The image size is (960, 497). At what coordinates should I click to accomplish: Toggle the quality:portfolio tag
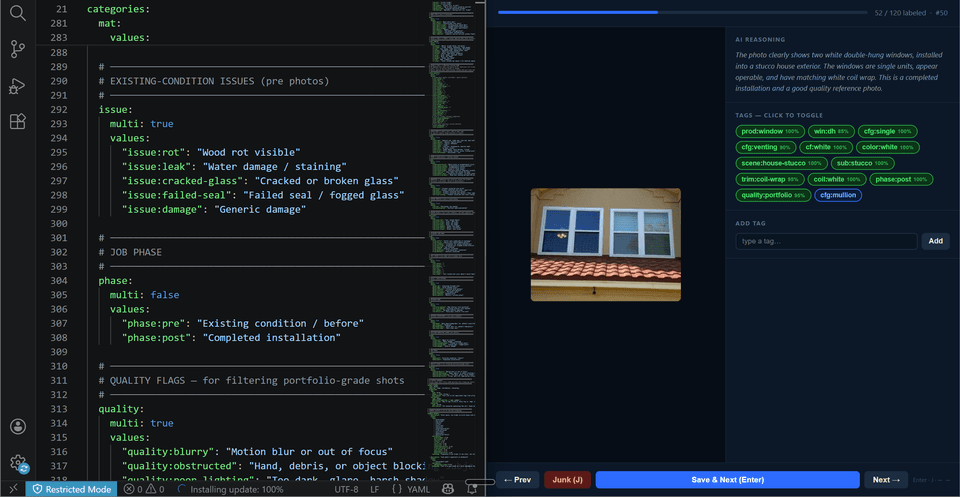pyautogui.click(x=773, y=195)
